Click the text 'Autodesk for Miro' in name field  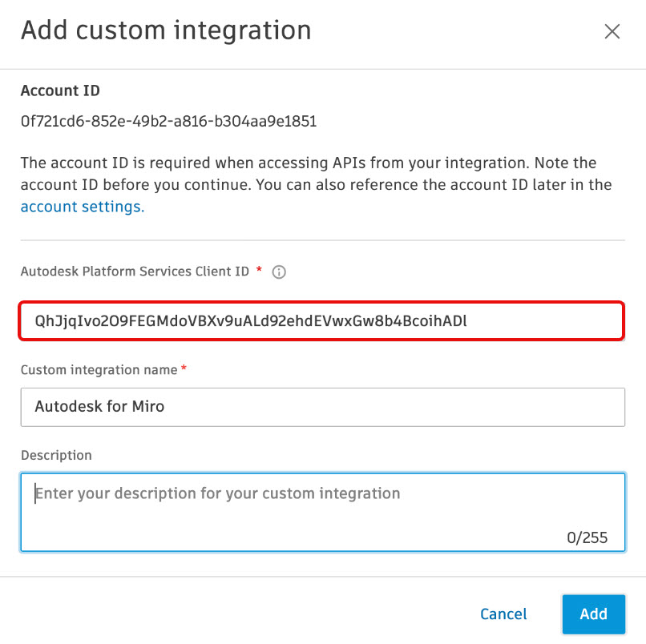[x=99, y=407]
